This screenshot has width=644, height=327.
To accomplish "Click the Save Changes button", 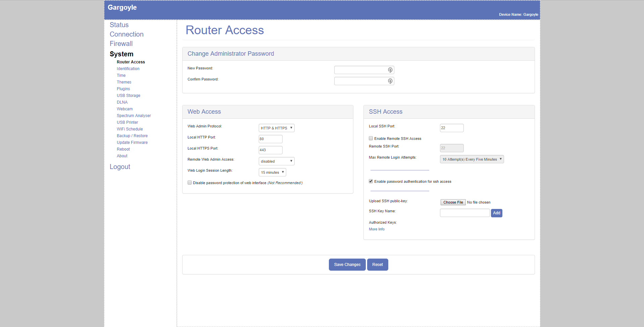I will point(347,265).
